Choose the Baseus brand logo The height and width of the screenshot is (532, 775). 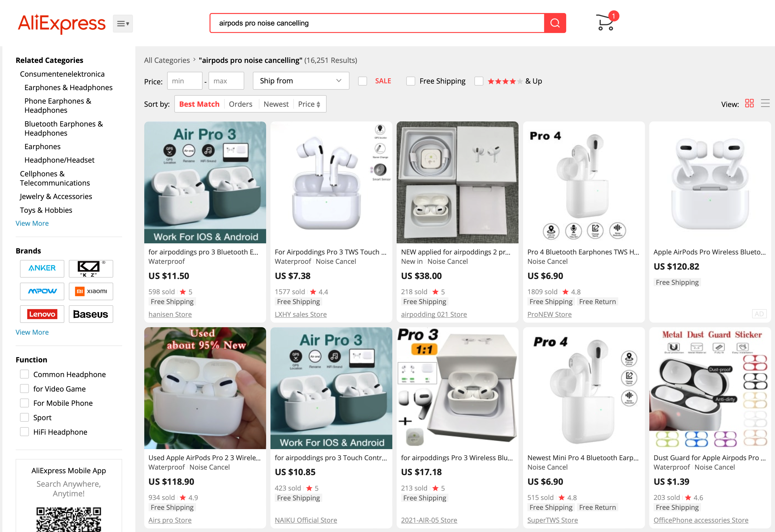pos(91,314)
